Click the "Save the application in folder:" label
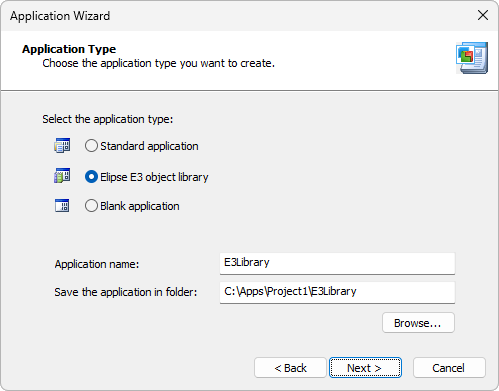The width and height of the screenshot is (499, 391). (x=126, y=292)
